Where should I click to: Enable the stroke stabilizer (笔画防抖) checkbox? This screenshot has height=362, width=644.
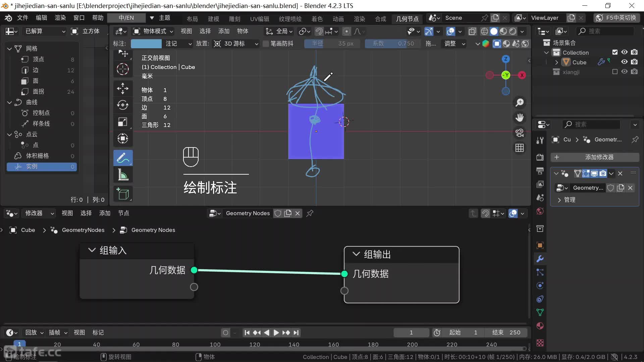[266, 44]
